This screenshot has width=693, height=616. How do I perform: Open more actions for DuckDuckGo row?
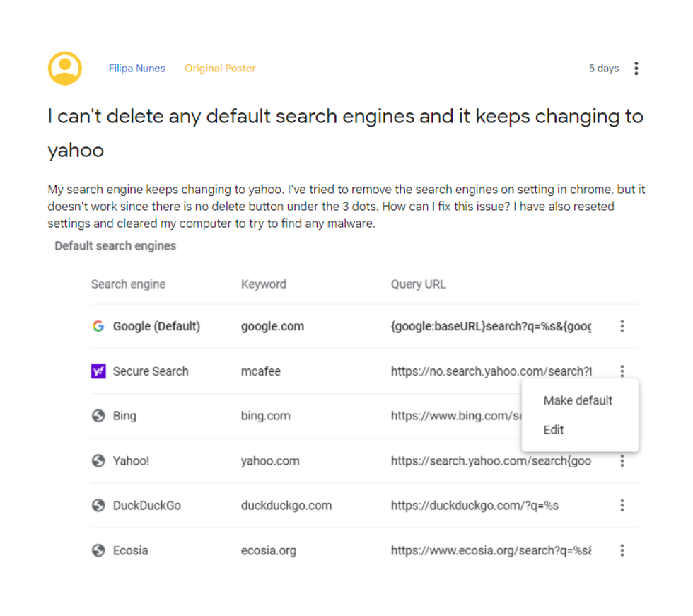[x=622, y=506]
